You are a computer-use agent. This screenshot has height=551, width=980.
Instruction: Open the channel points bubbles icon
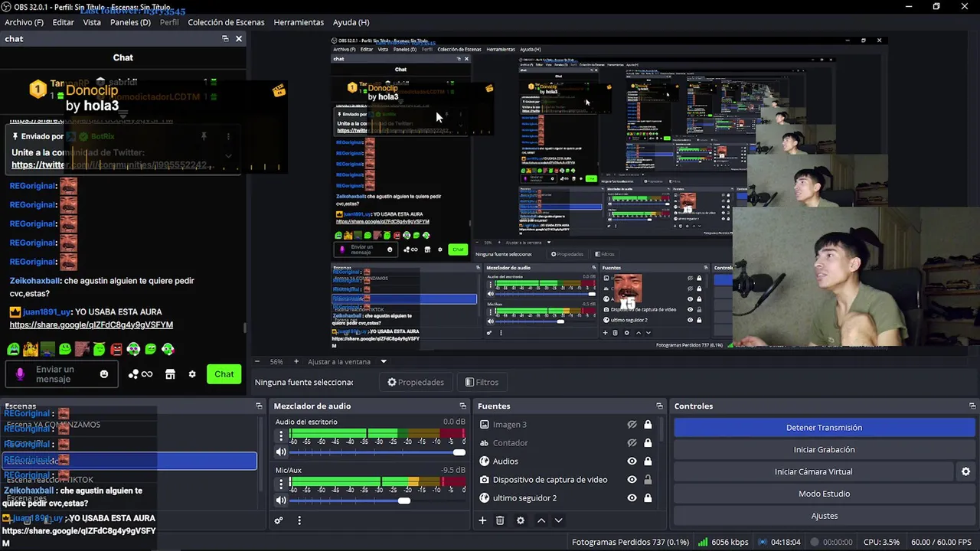pyautogui.click(x=133, y=374)
